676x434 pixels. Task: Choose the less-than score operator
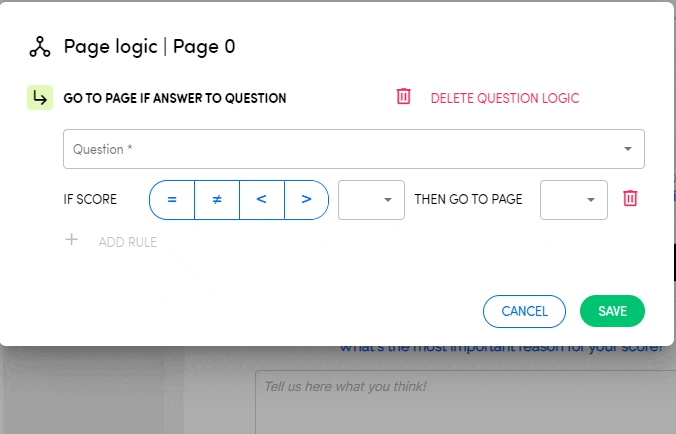click(261, 199)
